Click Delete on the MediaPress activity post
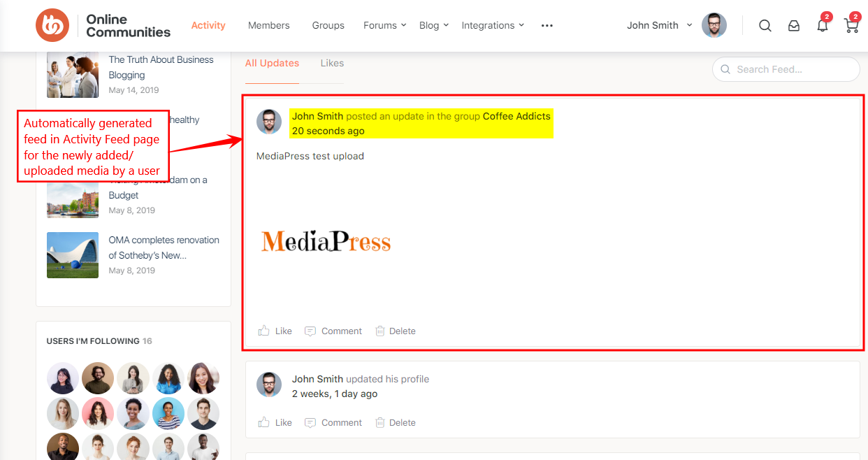This screenshot has width=868, height=460. [x=401, y=331]
